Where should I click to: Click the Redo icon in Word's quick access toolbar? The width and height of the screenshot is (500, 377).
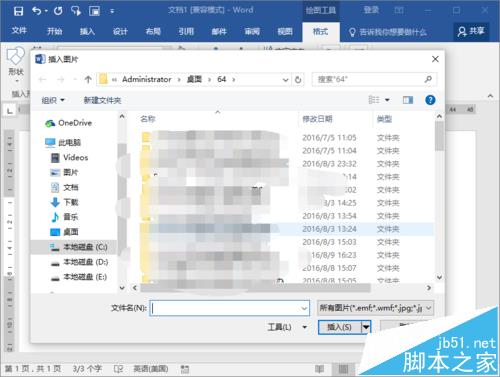point(58,11)
